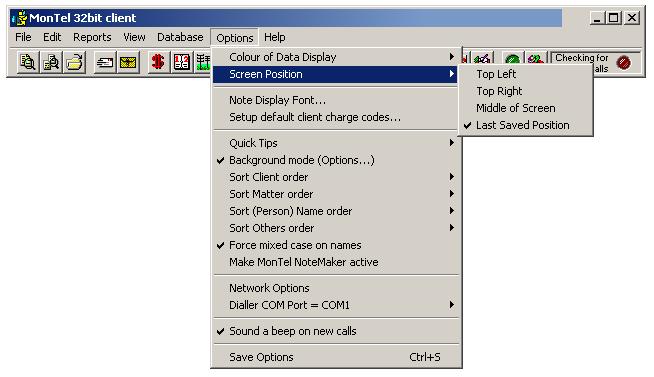Open the Reports menu
The width and height of the screenshot is (654, 377).
pos(92,38)
